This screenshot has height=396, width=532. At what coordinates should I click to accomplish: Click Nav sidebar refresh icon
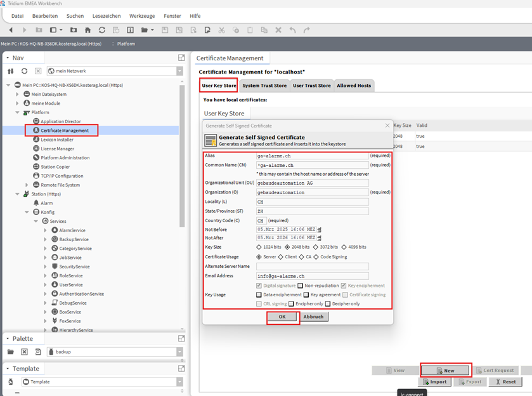25,71
